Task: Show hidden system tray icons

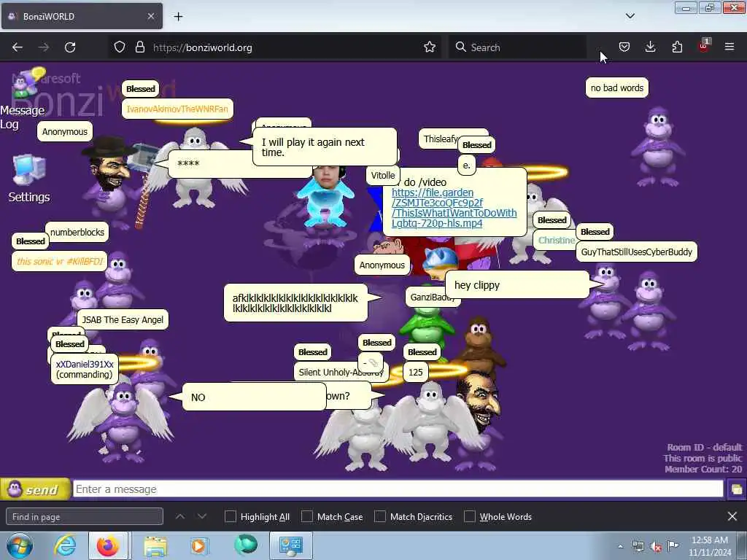Action: [620, 547]
